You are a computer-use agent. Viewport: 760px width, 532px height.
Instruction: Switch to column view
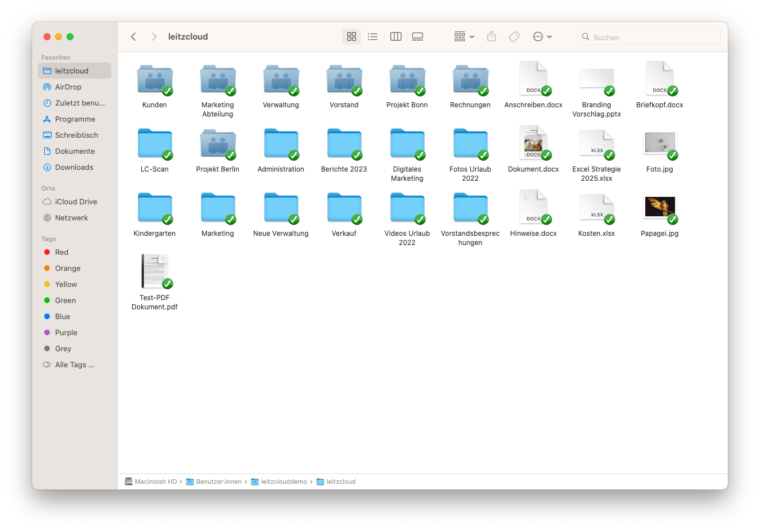point(395,36)
